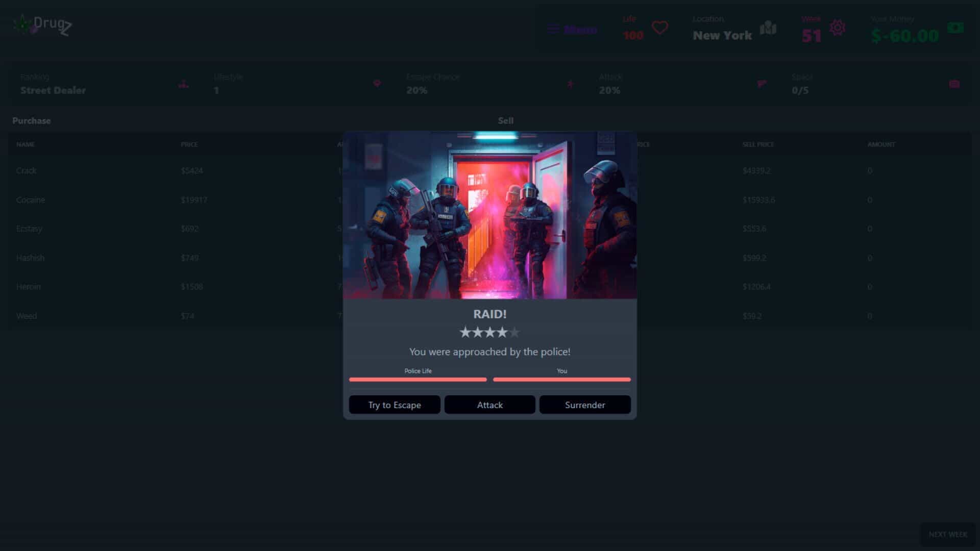Screen dimensions: 980x551
Task: Choose Surrender to the police
Action: tap(585, 405)
